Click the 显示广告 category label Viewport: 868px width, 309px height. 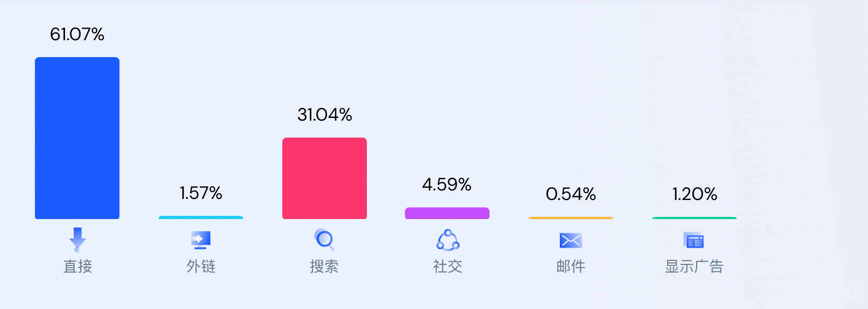[x=694, y=266]
